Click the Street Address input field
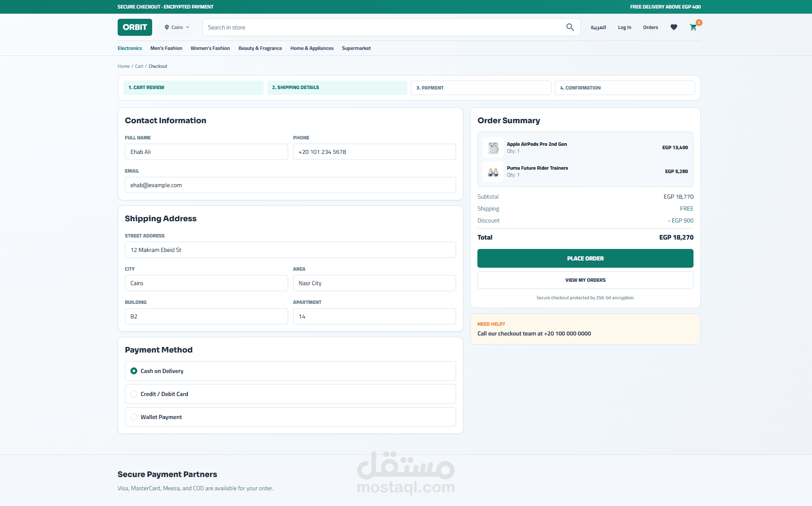This screenshot has width=812, height=506. 290,250
